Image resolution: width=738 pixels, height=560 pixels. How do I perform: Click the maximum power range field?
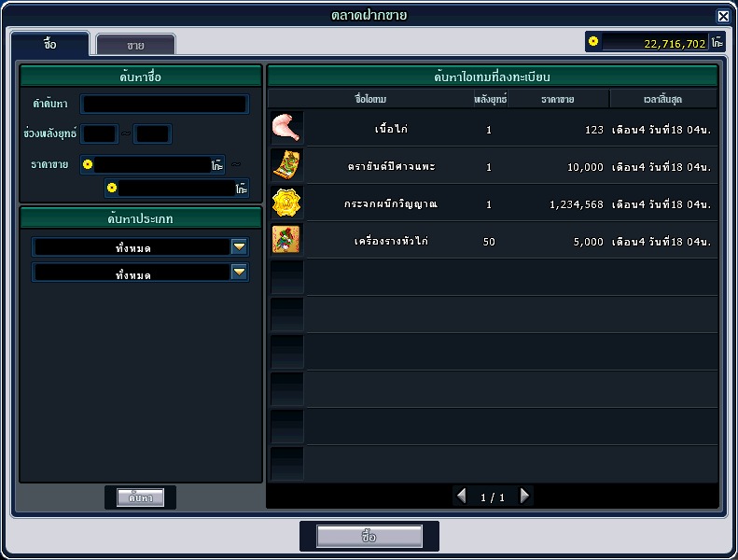(x=152, y=133)
